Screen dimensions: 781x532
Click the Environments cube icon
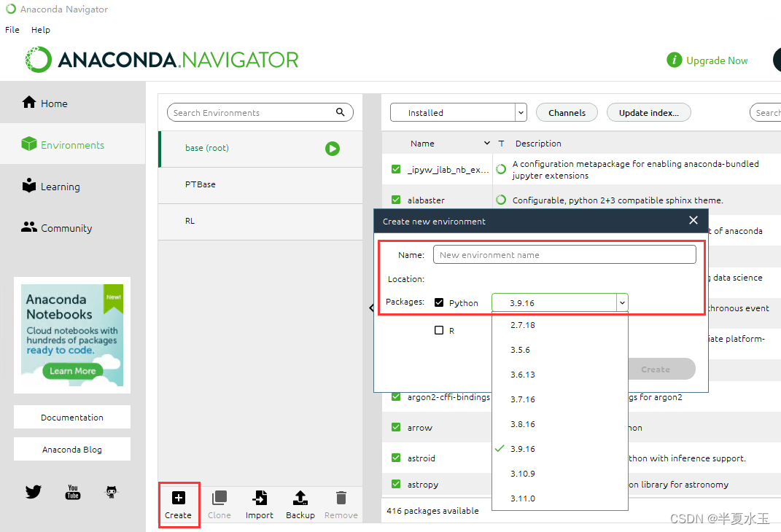pyautogui.click(x=29, y=144)
